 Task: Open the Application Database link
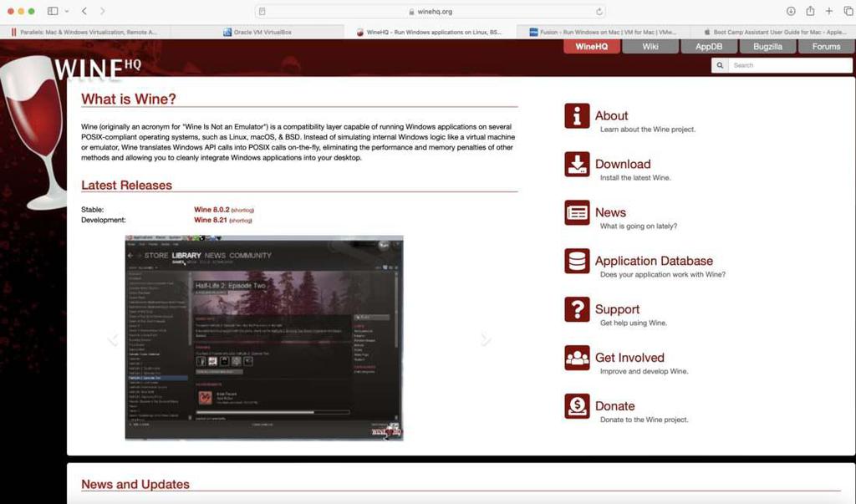[654, 261]
